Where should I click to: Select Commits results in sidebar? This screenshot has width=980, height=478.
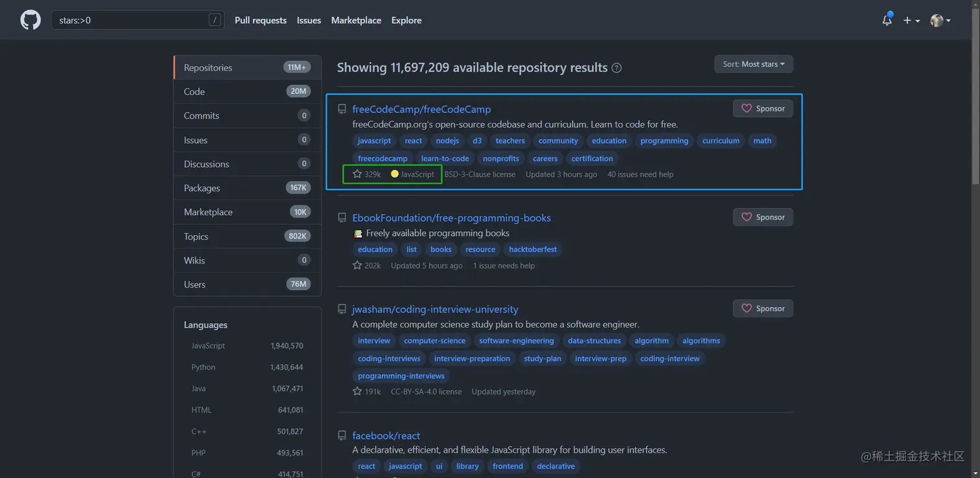point(248,115)
